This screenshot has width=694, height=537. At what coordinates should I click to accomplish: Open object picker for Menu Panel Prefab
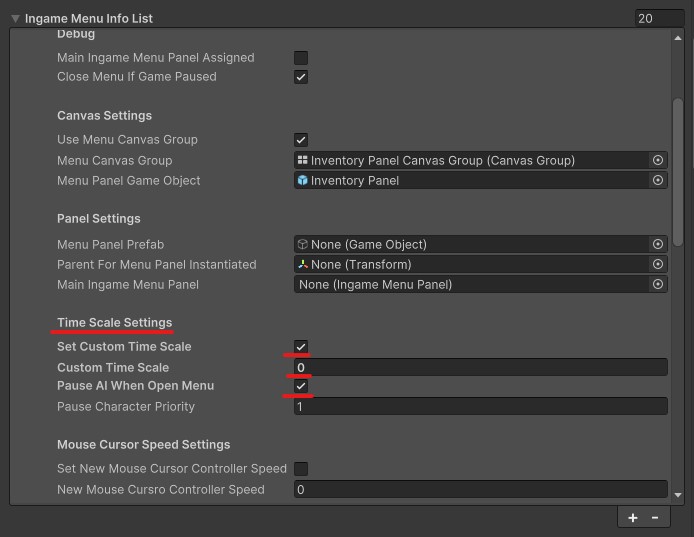click(x=658, y=244)
